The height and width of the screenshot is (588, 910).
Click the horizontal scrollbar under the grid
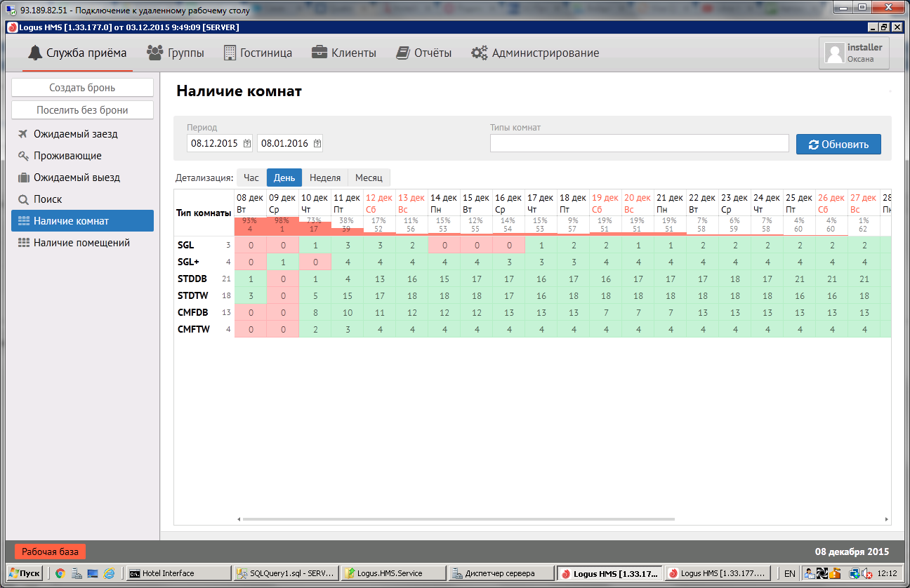coord(456,519)
